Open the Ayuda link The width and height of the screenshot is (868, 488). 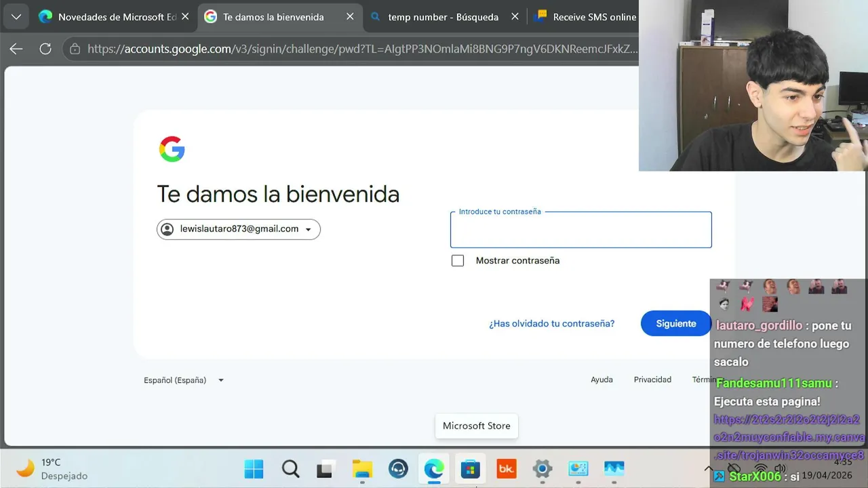pyautogui.click(x=601, y=380)
